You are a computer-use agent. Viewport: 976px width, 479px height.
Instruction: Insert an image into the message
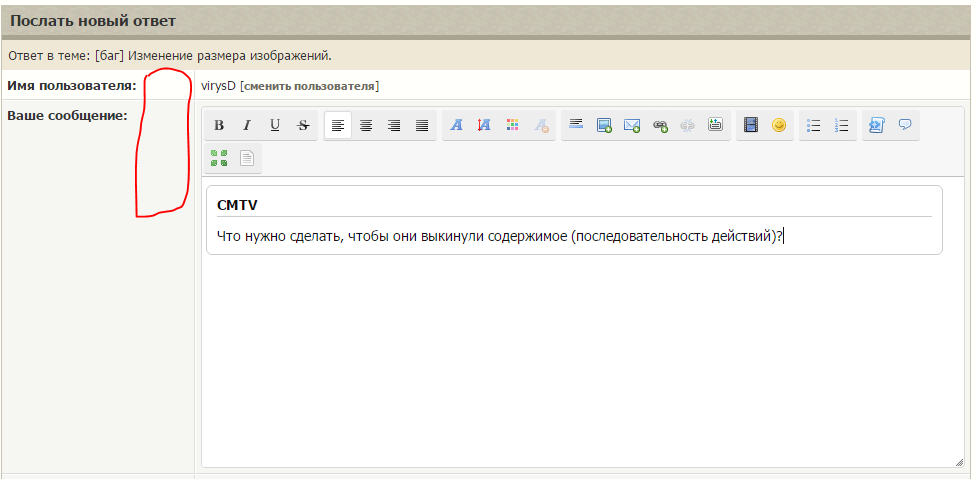pos(604,126)
